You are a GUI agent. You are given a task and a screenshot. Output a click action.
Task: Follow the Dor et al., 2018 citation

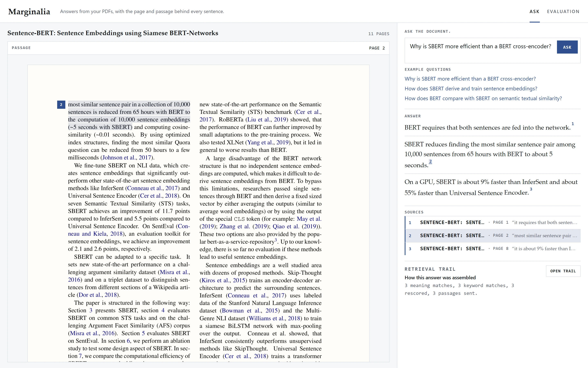point(98,295)
